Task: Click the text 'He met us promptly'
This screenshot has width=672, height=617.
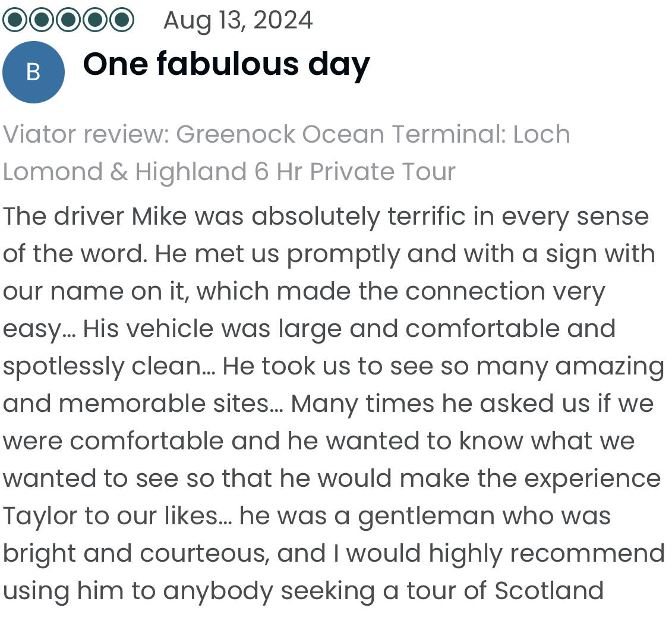Action: pyautogui.click(x=277, y=254)
